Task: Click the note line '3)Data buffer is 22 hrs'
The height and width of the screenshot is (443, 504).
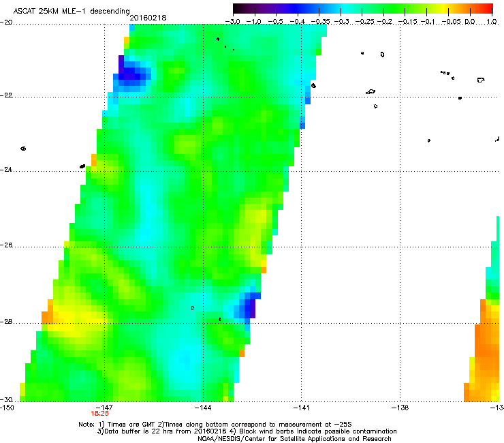Action: tap(247, 431)
